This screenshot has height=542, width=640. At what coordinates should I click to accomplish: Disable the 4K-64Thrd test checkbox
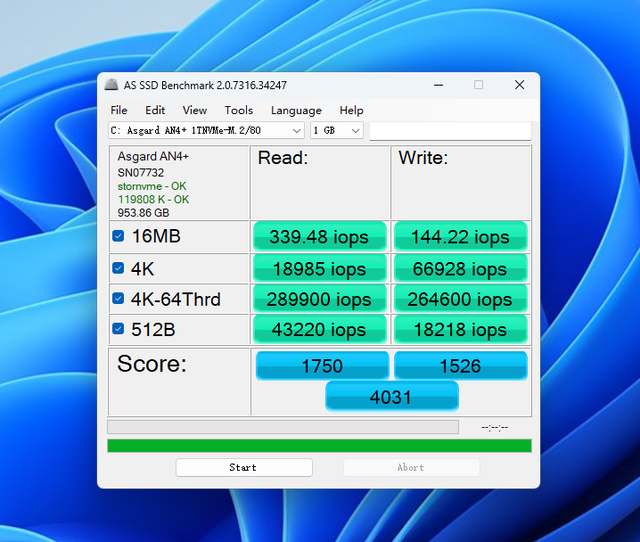click(118, 299)
